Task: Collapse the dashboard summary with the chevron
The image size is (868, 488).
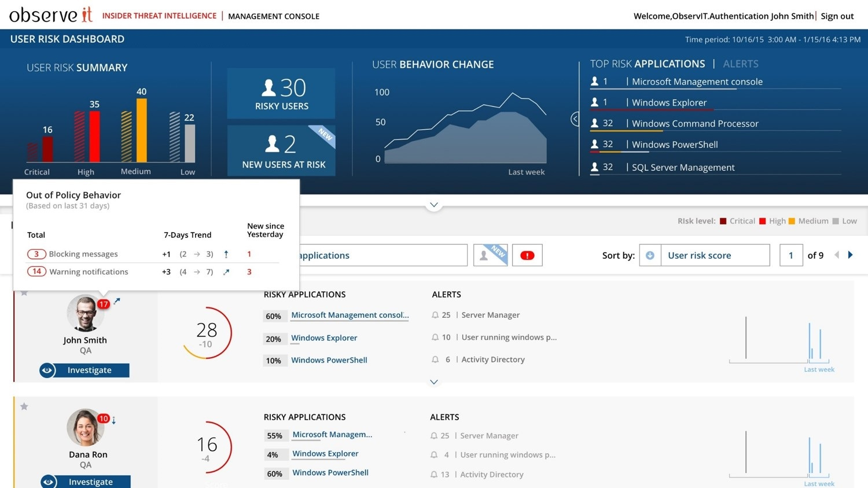Action: pyautogui.click(x=434, y=204)
